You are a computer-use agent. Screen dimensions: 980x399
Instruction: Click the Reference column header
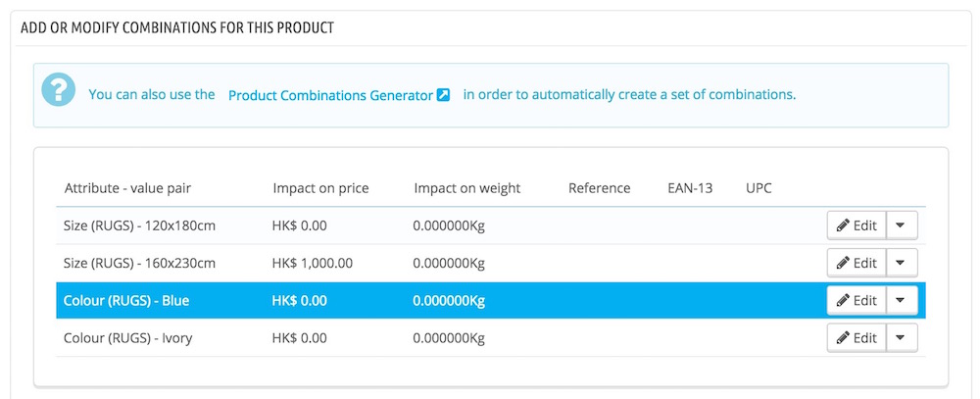pyautogui.click(x=600, y=188)
